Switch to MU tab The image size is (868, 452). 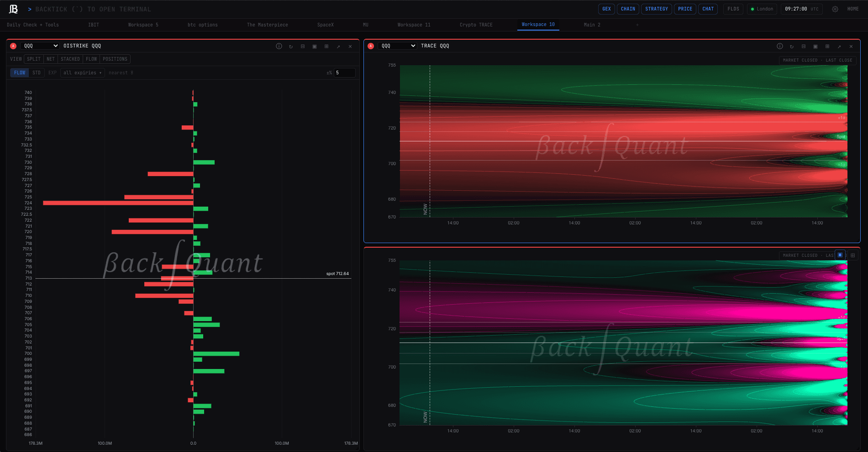tap(366, 25)
